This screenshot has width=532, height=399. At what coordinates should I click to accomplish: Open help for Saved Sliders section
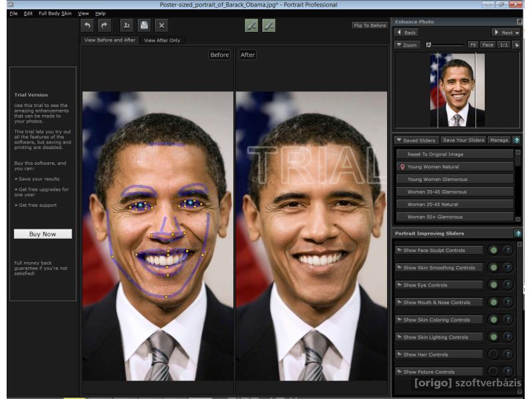pos(517,140)
